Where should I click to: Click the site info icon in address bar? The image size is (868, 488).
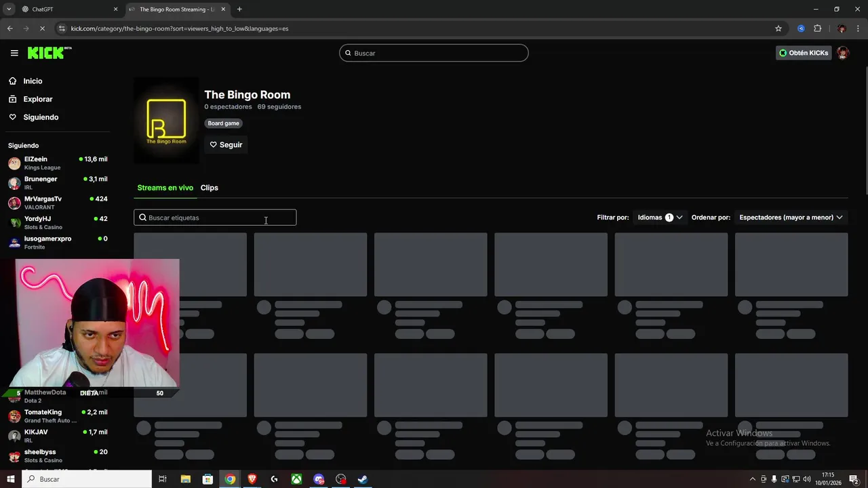coord(62,28)
